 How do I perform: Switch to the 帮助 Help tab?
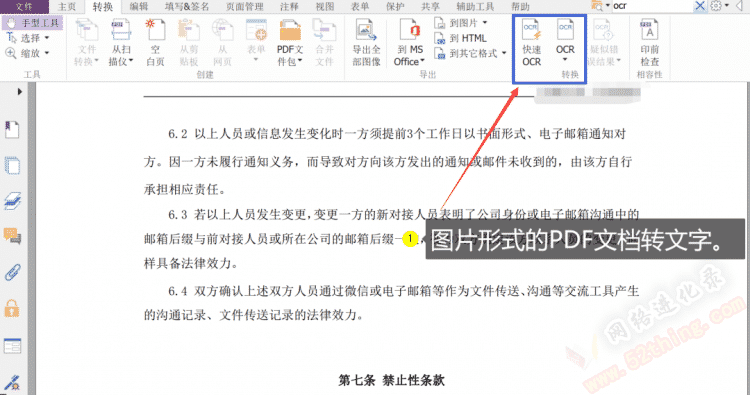pyautogui.click(x=520, y=7)
